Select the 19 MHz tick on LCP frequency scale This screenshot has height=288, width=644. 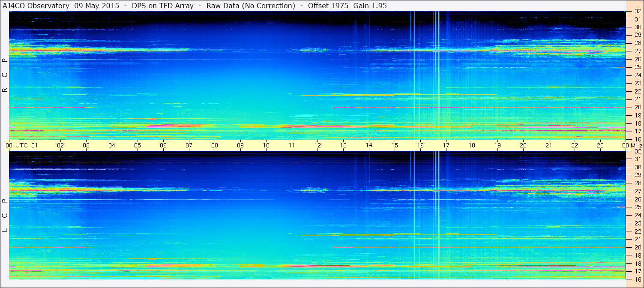pyautogui.click(x=638, y=255)
